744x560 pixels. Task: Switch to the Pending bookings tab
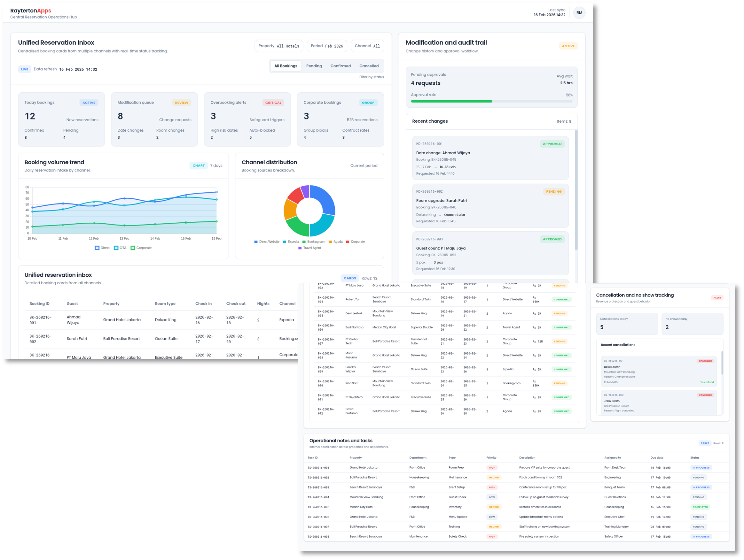[x=314, y=66]
